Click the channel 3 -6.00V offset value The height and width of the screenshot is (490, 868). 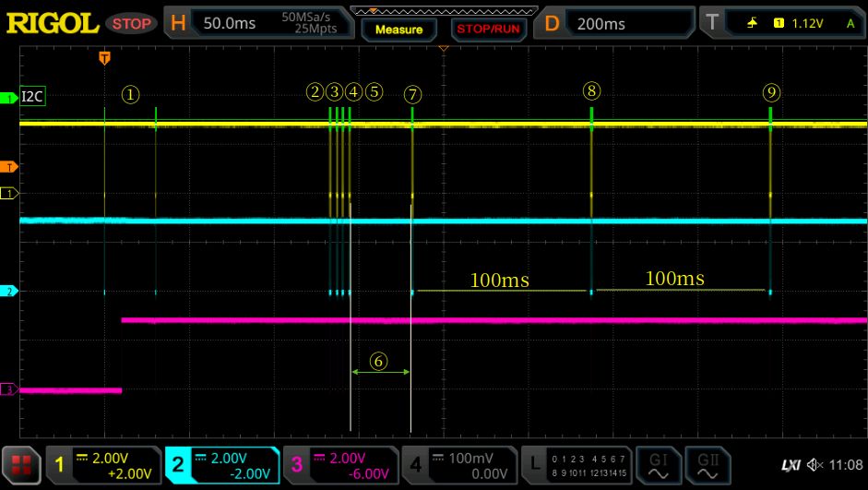pos(368,474)
